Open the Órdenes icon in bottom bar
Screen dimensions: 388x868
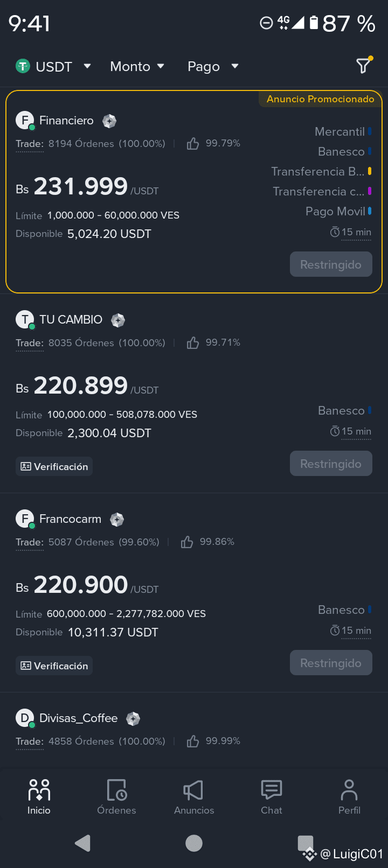click(x=116, y=790)
